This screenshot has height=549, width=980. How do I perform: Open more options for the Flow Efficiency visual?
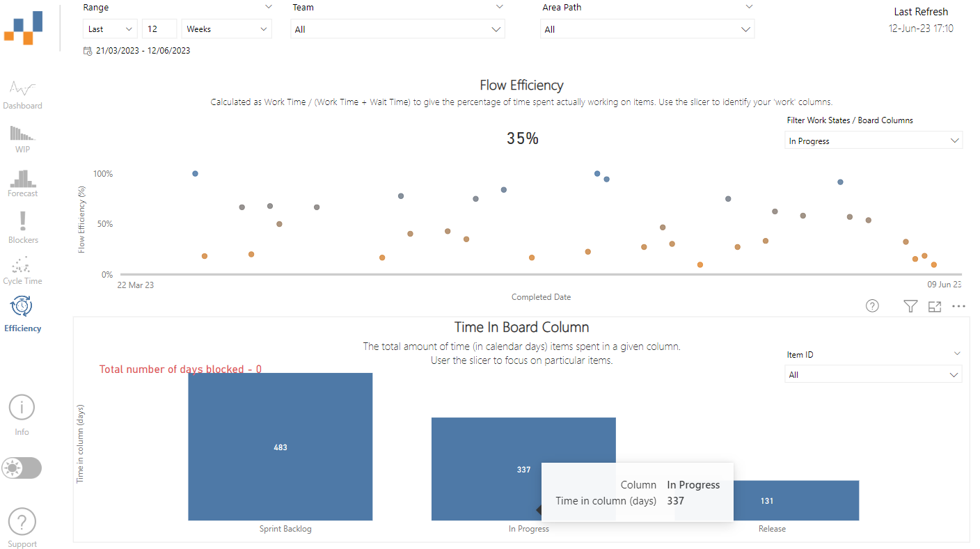(959, 306)
